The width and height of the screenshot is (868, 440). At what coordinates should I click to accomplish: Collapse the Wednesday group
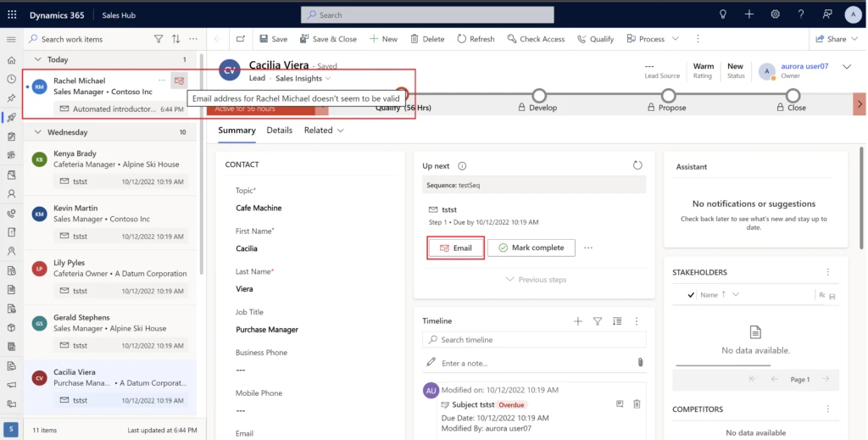(37, 132)
